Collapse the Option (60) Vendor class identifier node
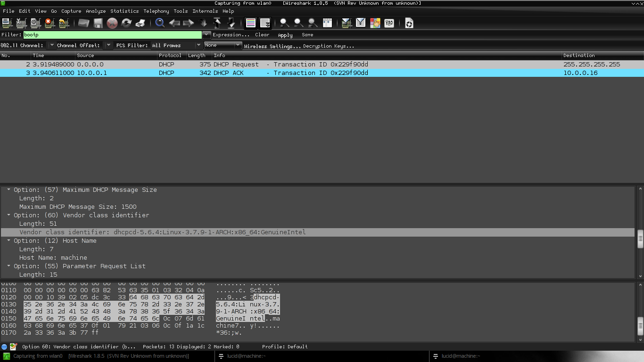This screenshot has height=362, width=644. pyautogui.click(x=9, y=215)
